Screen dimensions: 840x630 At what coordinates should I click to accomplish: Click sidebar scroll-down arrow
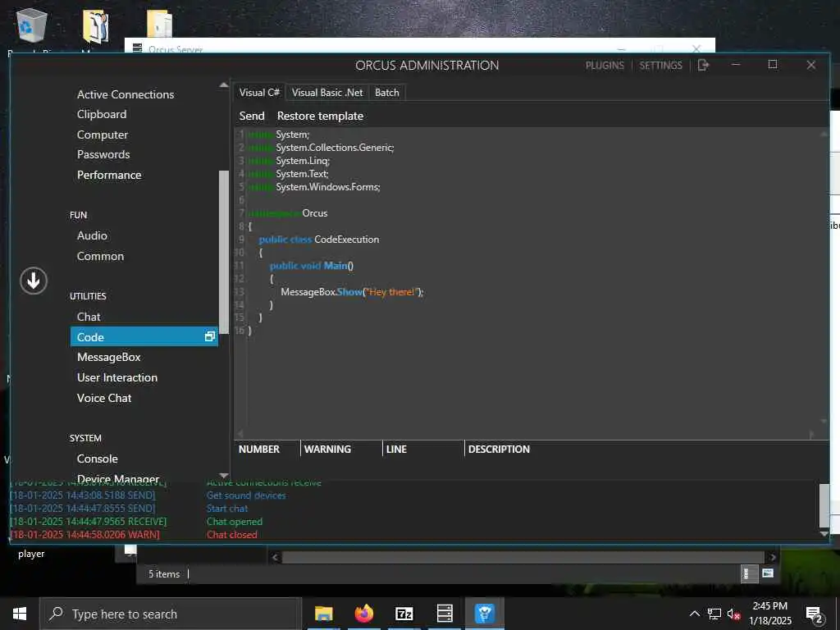pyautogui.click(x=224, y=475)
